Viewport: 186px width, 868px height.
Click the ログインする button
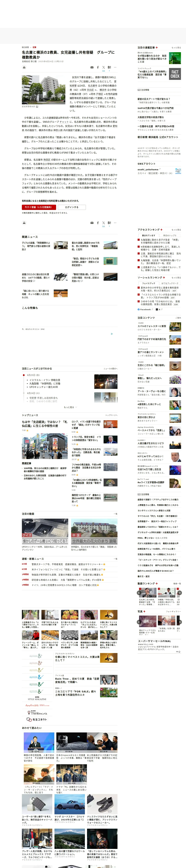click(72, 207)
